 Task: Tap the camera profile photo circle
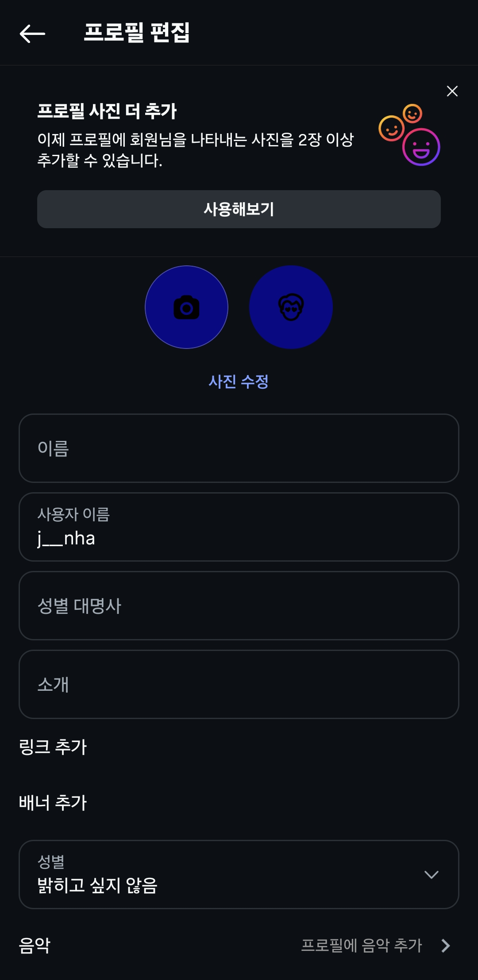(x=186, y=307)
